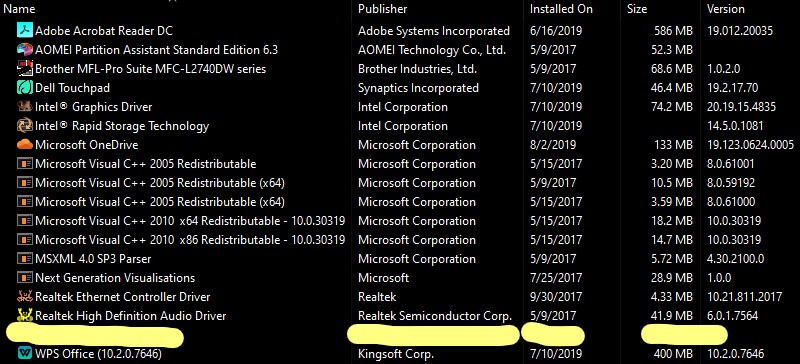Sort by the Version column header
Viewport: 800px width, 364px height.
pos(726,9)
